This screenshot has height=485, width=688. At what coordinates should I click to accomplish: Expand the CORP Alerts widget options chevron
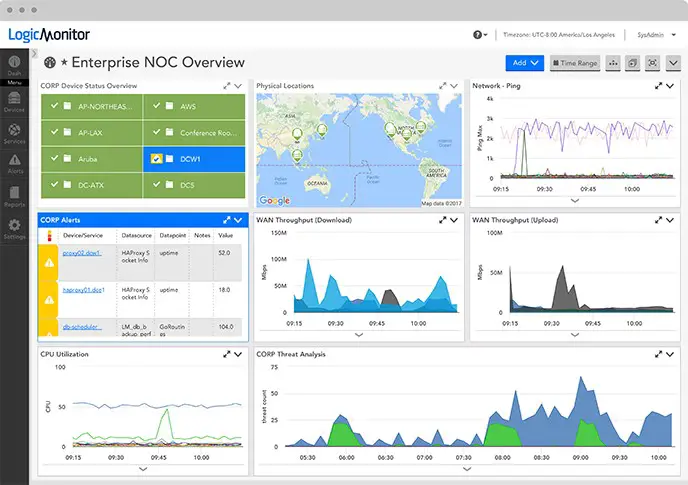pos(238,220)
